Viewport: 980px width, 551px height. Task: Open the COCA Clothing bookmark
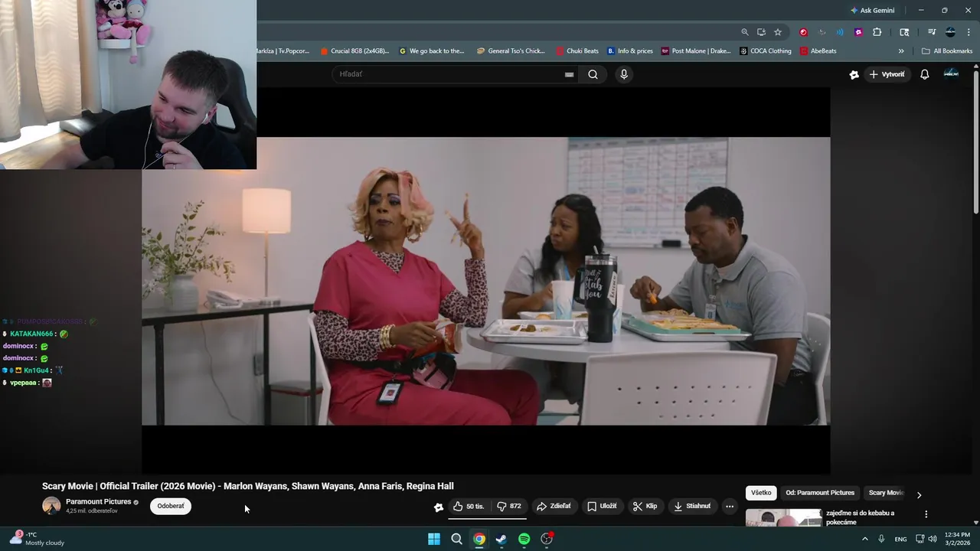click(766, 51)
